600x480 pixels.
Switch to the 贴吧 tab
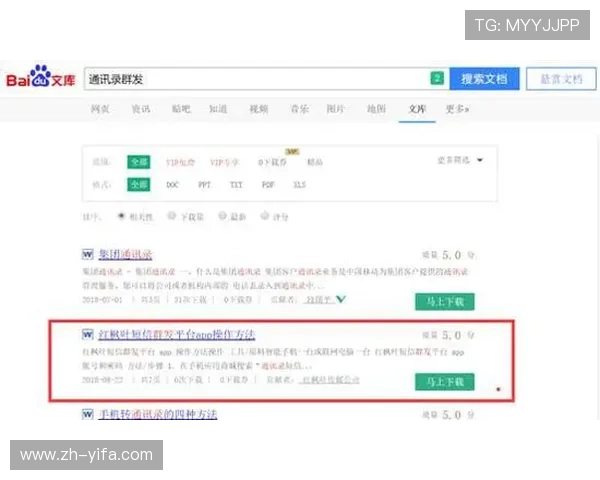pos(181,109)
